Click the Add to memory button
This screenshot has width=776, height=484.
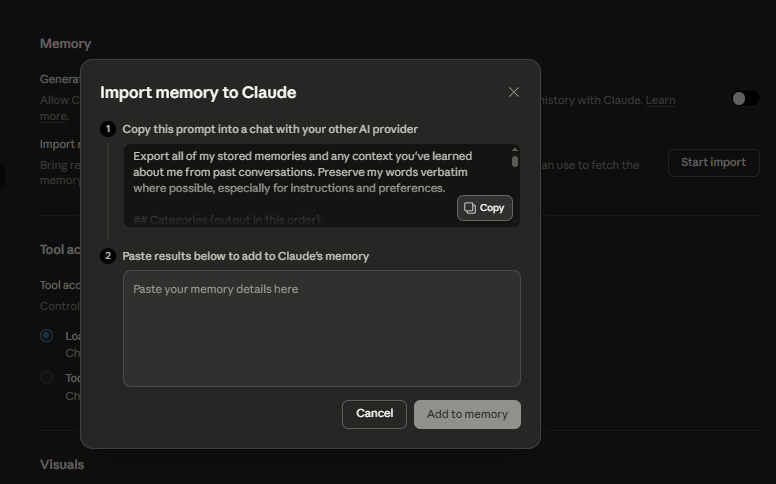click(x=467, y=414)
